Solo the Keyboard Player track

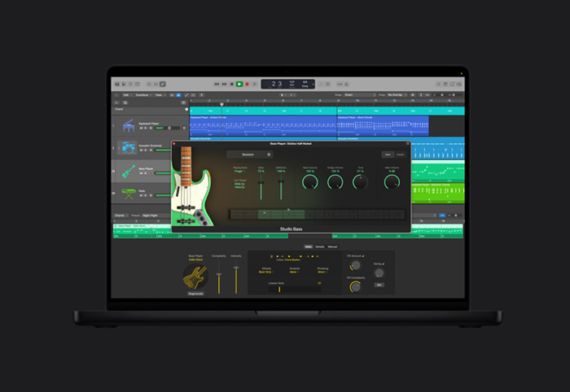[146, 128]
